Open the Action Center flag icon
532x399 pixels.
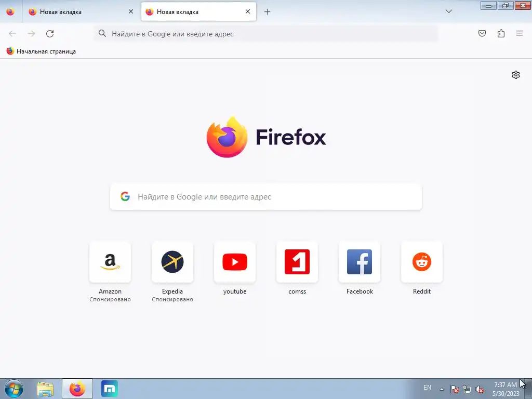coord(455,389)
